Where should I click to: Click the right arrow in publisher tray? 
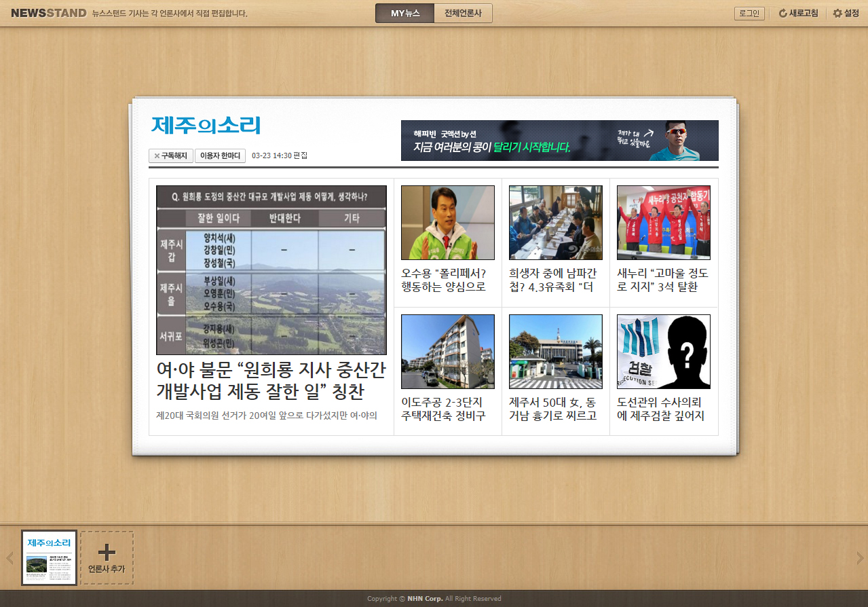tap(860, 558)
